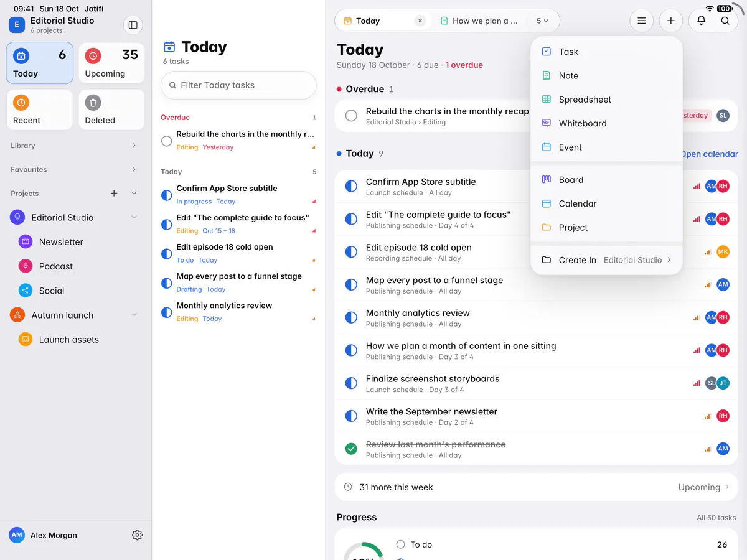The width and height of the screenshot is (747, 560).
Task: Click the Editorial Studio lightbulb icon
Action: [x=17, y=217]
